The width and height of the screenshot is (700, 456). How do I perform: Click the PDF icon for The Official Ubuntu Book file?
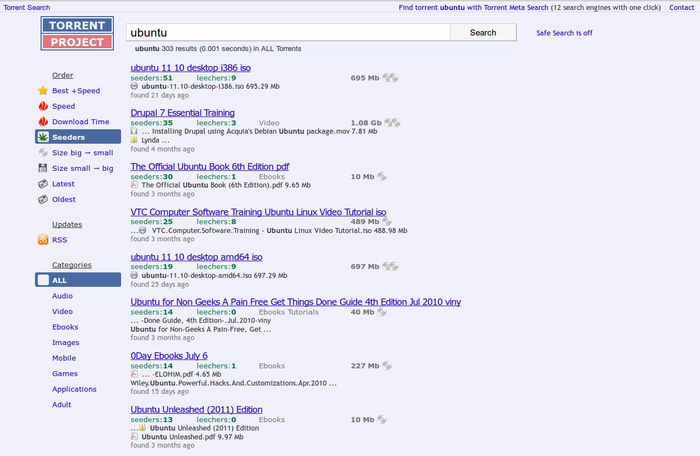(x=134, y=185)
